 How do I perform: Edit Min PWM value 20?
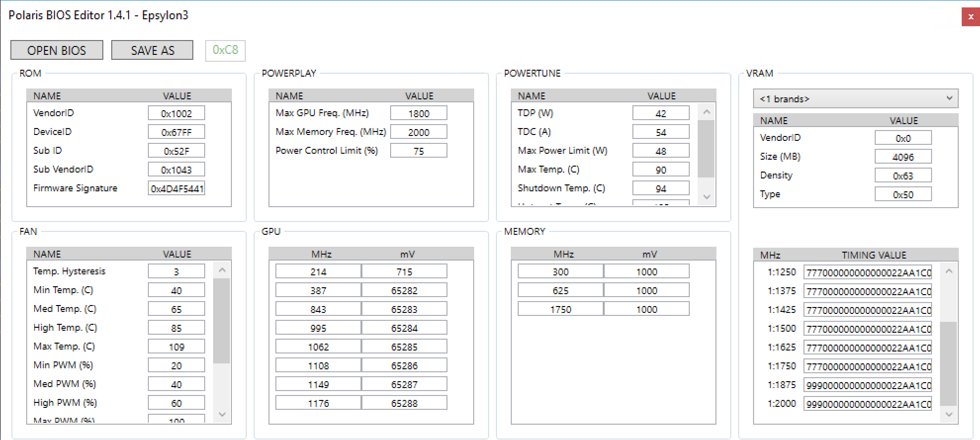pos(177,365)
